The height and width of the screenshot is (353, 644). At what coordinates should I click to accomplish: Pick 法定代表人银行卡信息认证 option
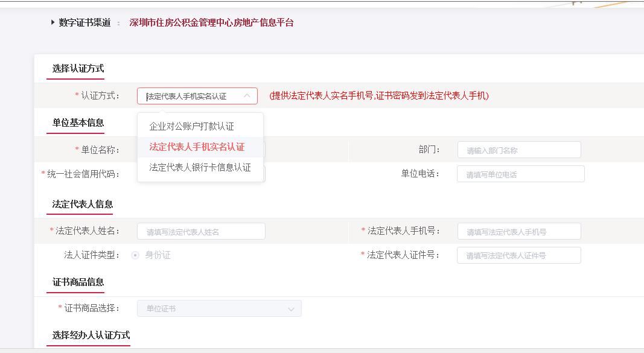200,168
